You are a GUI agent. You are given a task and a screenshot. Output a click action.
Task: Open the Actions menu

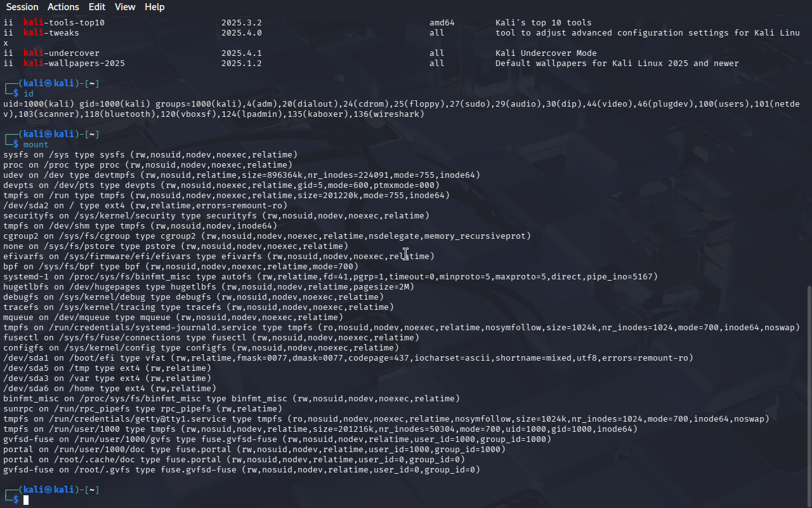(63, 7)
